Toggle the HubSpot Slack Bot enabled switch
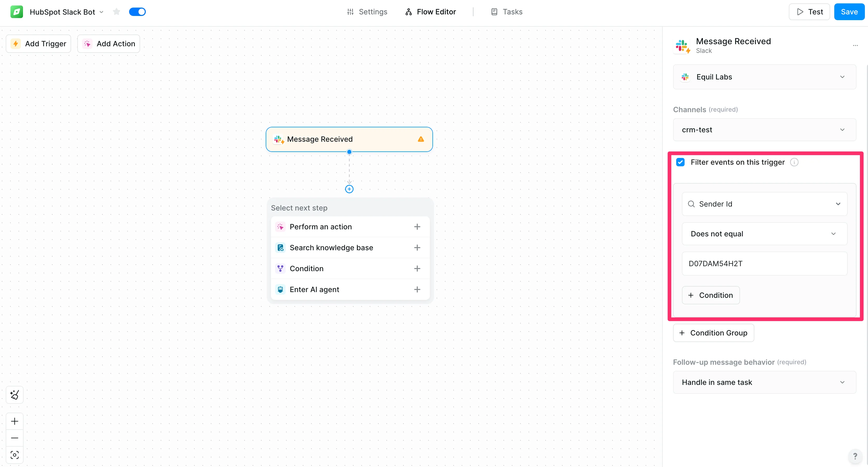The height and width of the screenshot is (467, 868). pos(137,12)
